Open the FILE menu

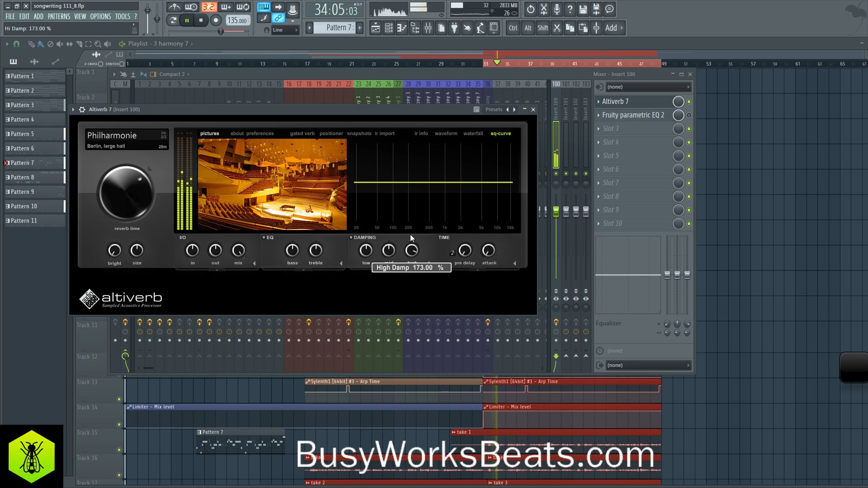pos(10,16)
